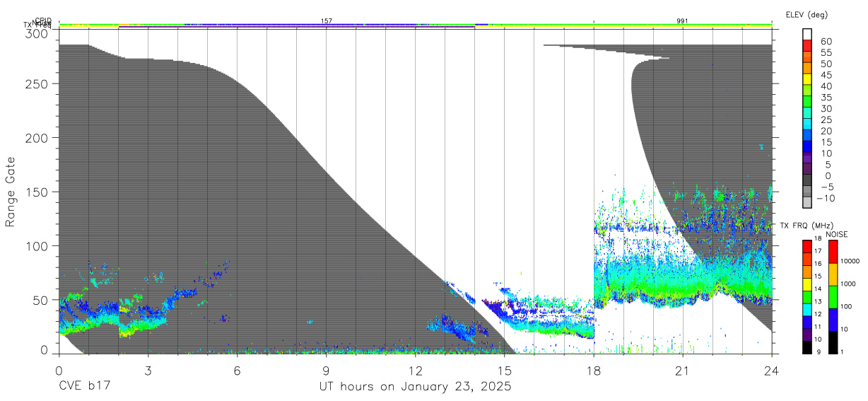The height and width of the screenshot is (401, 868).
Task: Click the orange-yellow swatch in the NOISE colorbar
Action: tap(833, 274)
